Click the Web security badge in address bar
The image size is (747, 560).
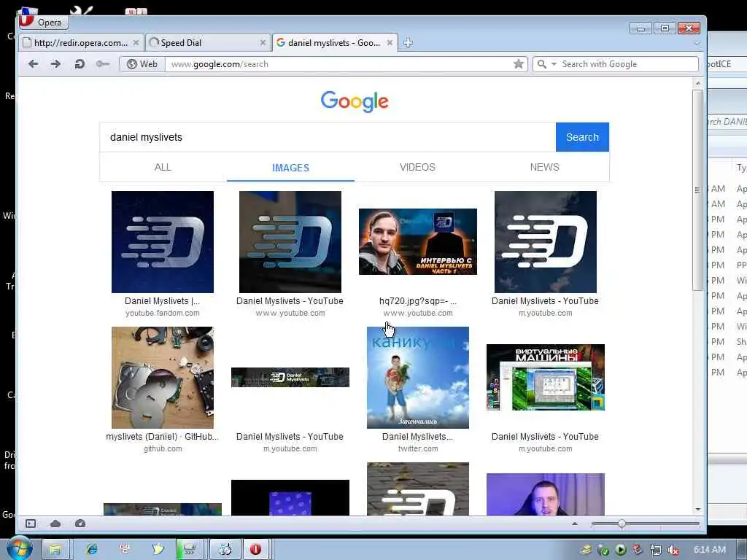click(x=142, y=64)
